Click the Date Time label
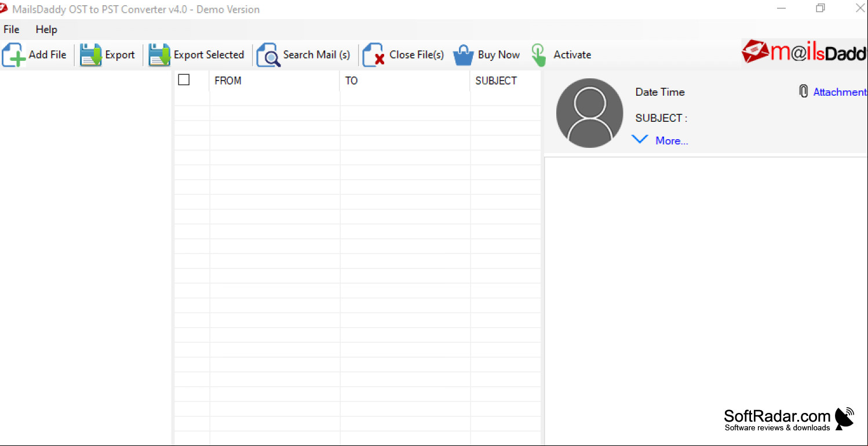This screenshot has height=446, width=868. [660, 92]
